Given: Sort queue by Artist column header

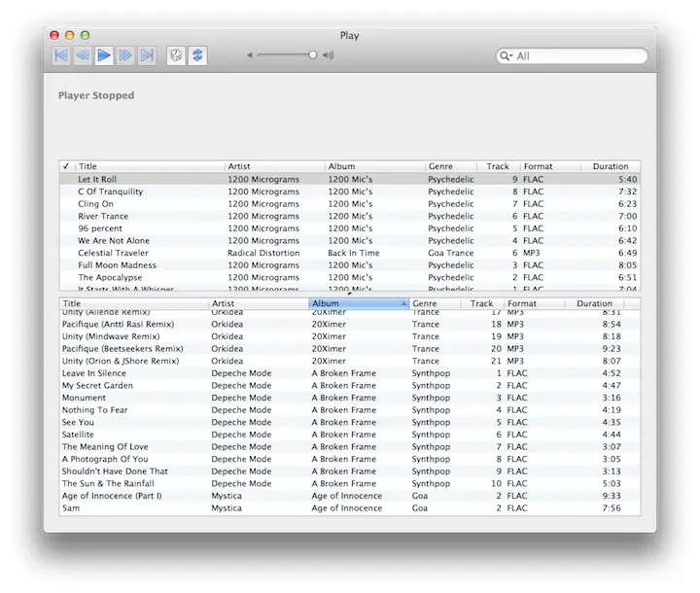Looking at the screenshot, I should [274, 166].
